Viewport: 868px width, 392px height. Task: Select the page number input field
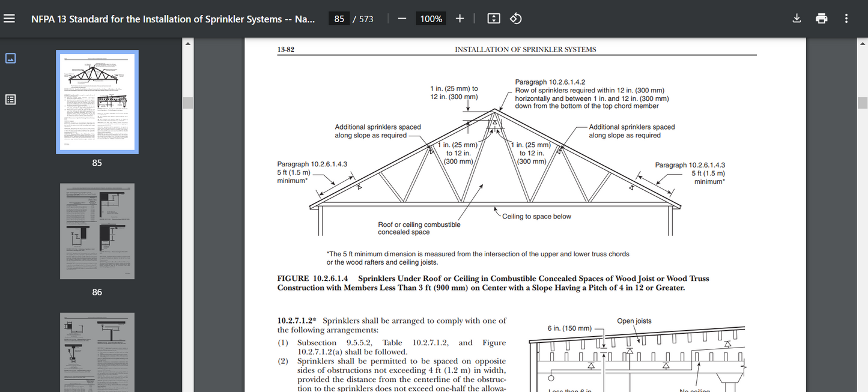338,18
